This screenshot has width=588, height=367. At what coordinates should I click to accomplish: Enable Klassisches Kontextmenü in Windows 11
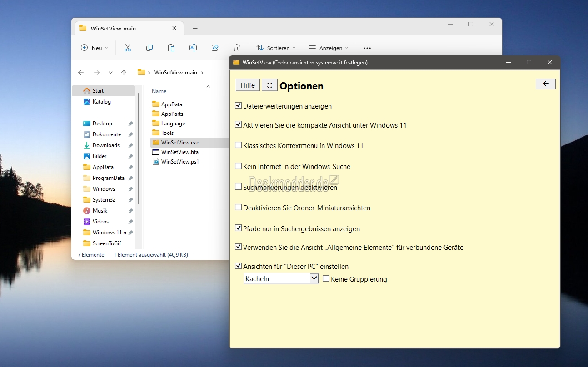coord(238,145)
